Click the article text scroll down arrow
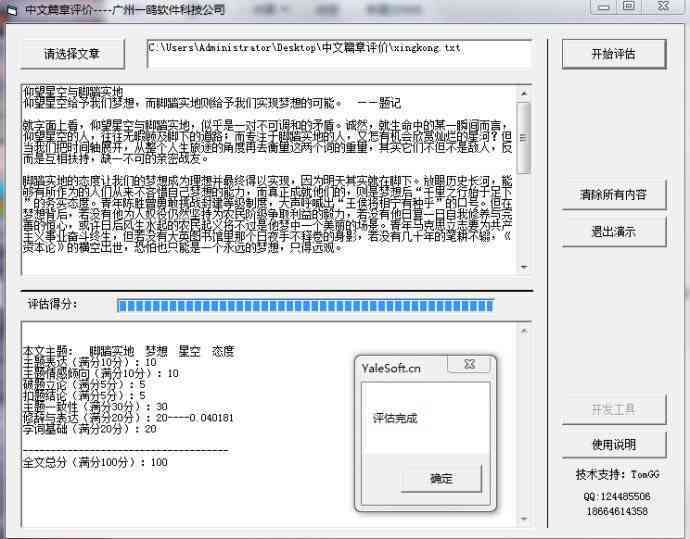This screenshot has width=690, height=539. tap(524, 267)
